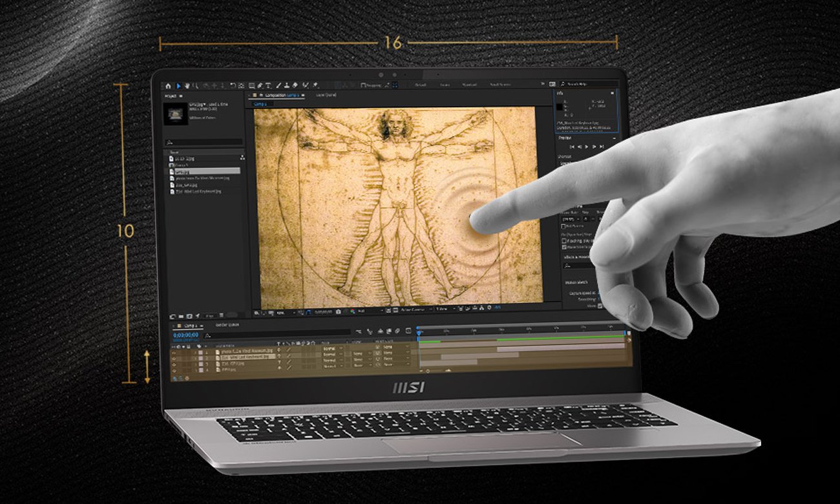
Task: Toggle visibility eye of layer 4
Action: [174, 370]
